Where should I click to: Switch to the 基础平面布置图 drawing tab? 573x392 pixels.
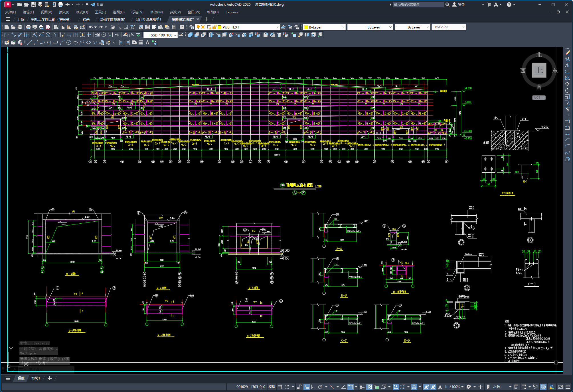click(x=112, y=19)
